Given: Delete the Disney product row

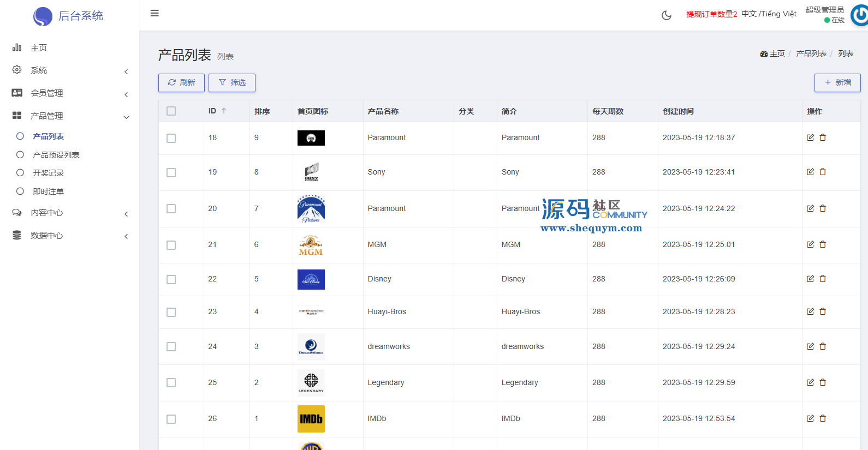Looking at the screenshot, I should 823,279.
